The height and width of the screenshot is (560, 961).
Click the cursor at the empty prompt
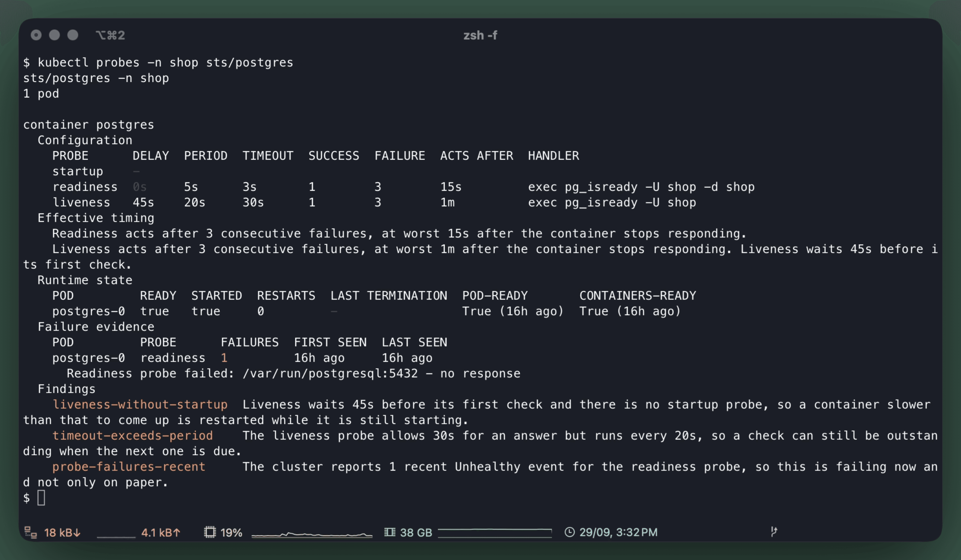point(41,498)
